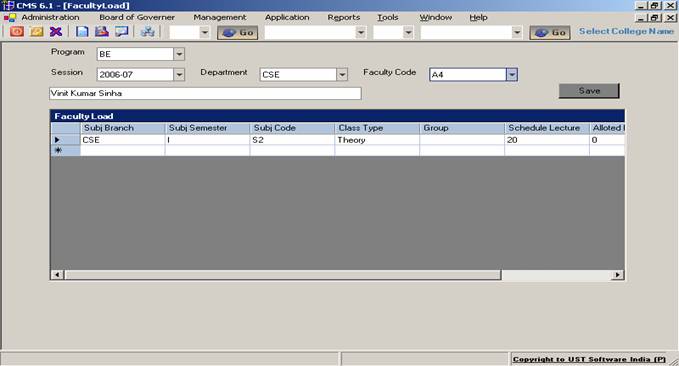Screen dimensions: 679x366
Task: Expand the first small toolbar dropdown
Action: tap(204, 32)
